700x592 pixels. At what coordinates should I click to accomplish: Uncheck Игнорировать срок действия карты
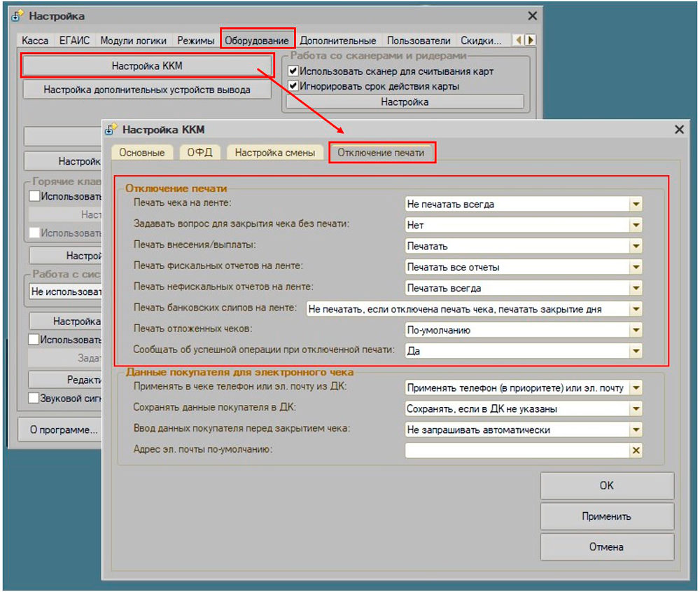(293, 86)
